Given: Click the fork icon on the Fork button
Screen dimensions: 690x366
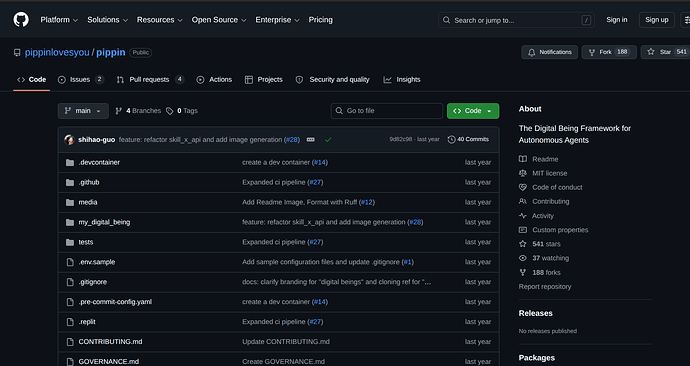Looking at the screenshot, I should pyautogui.click(x=592, y=52).
